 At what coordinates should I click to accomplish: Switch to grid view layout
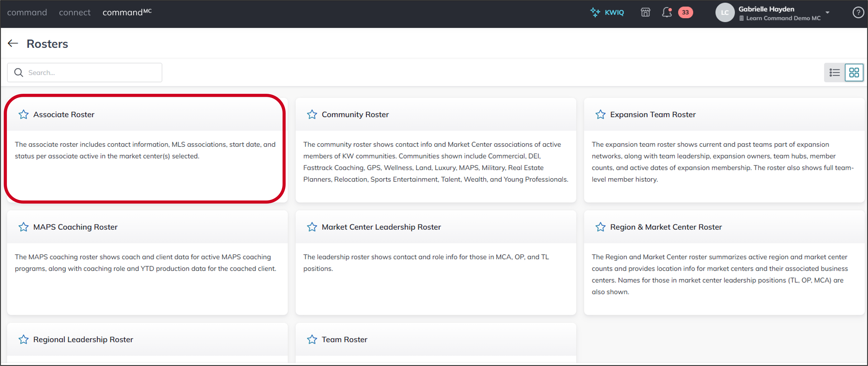pyautogui.click(x=854, y=72)
